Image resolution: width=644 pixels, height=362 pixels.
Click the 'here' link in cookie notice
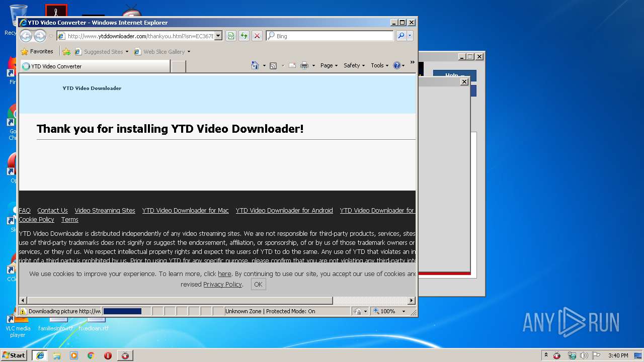[224, 274]
